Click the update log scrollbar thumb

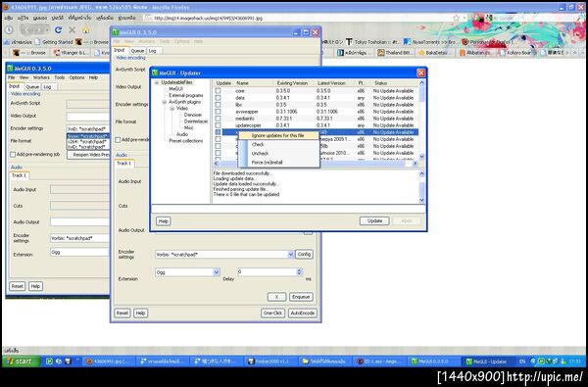(x=421, y=189)
